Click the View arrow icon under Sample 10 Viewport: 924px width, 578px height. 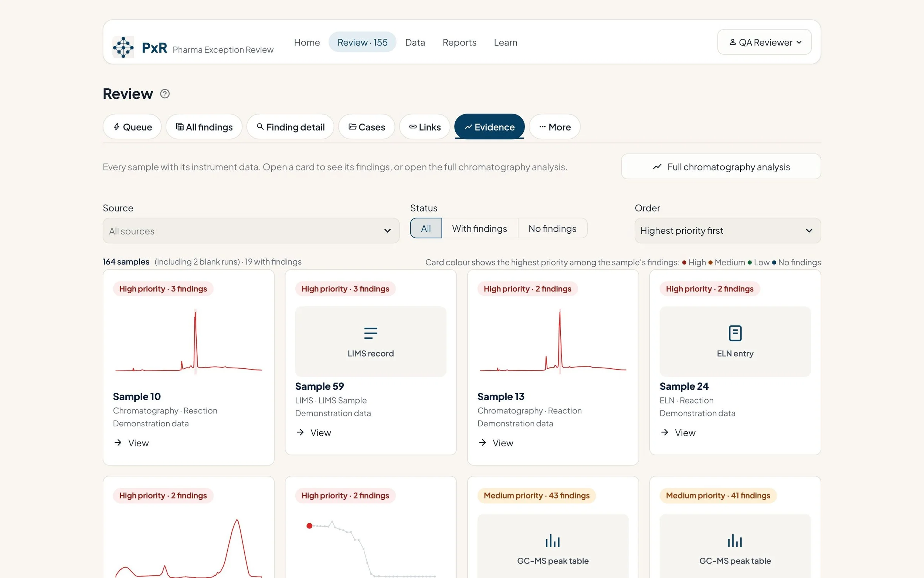(x=118, y=442)
